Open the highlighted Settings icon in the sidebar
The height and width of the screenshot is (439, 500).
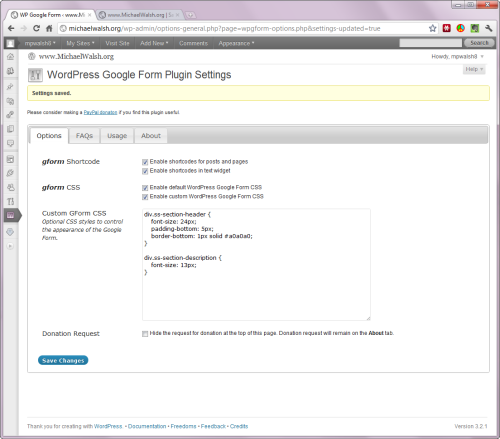point(10,215)
